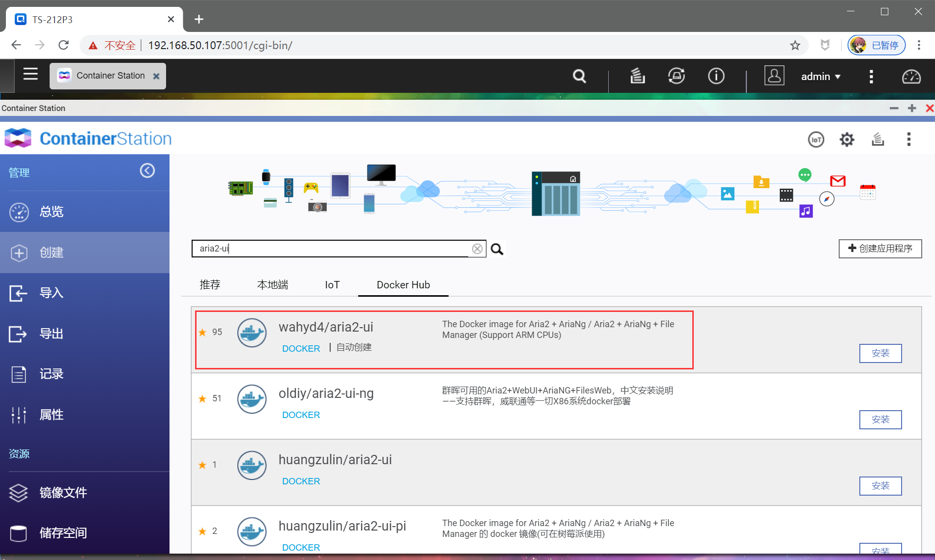The height and width of the screenshot is (560, 935).
Task: Install huangzulin/aria2-ui with 安装 button
Action: pyautogui.click(x=880, y=486)
